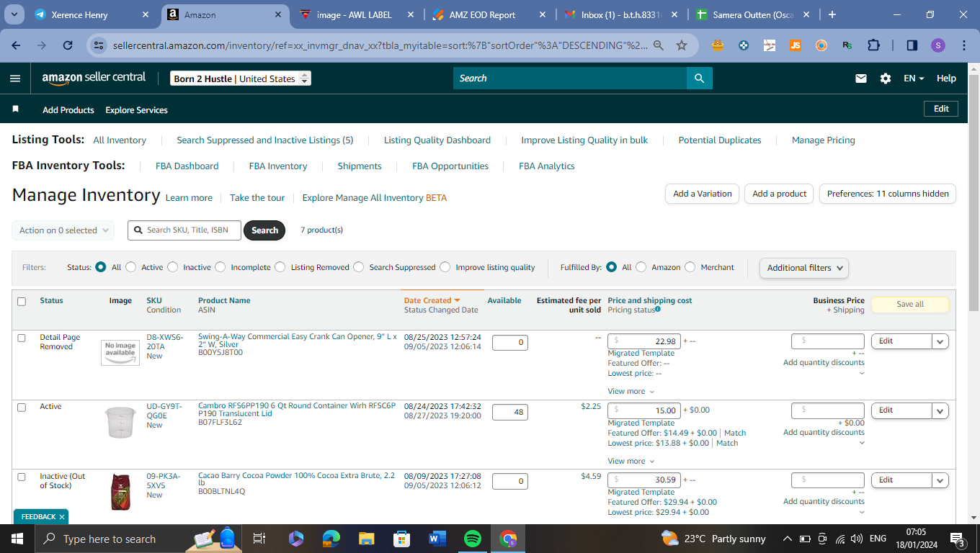Choose the Inactive status filter radio button

172,267
